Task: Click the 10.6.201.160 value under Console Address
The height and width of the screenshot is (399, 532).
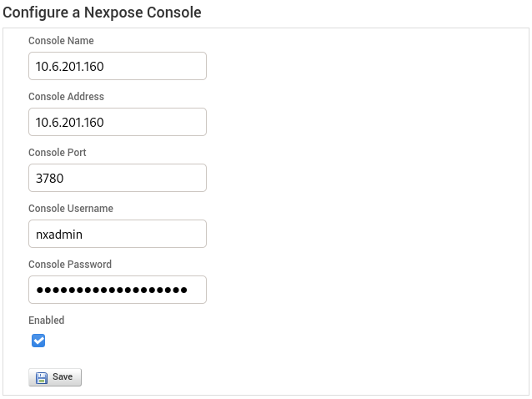Action: pos(69,123)
